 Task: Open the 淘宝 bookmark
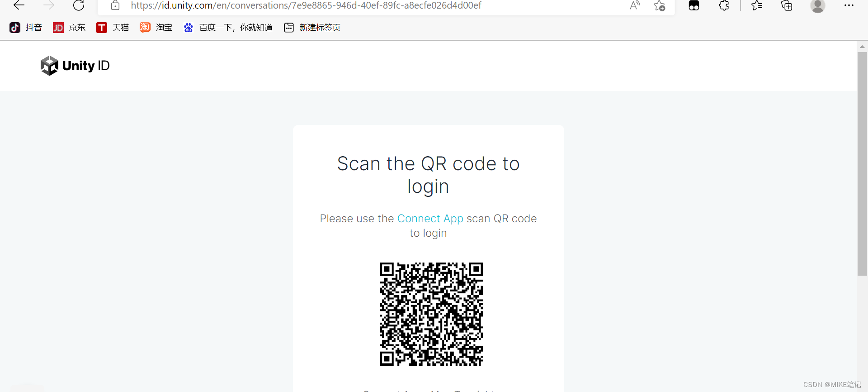click(156, 28)
